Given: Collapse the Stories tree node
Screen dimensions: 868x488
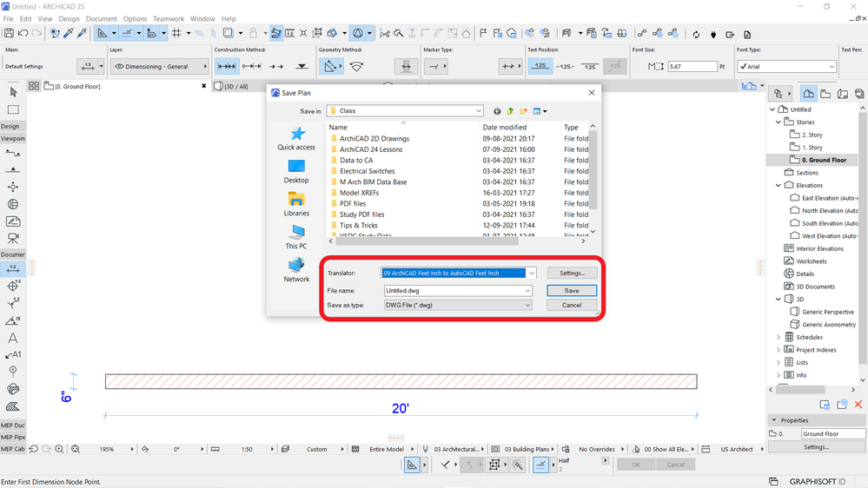Looking at the screenshot, I should 779,122.
